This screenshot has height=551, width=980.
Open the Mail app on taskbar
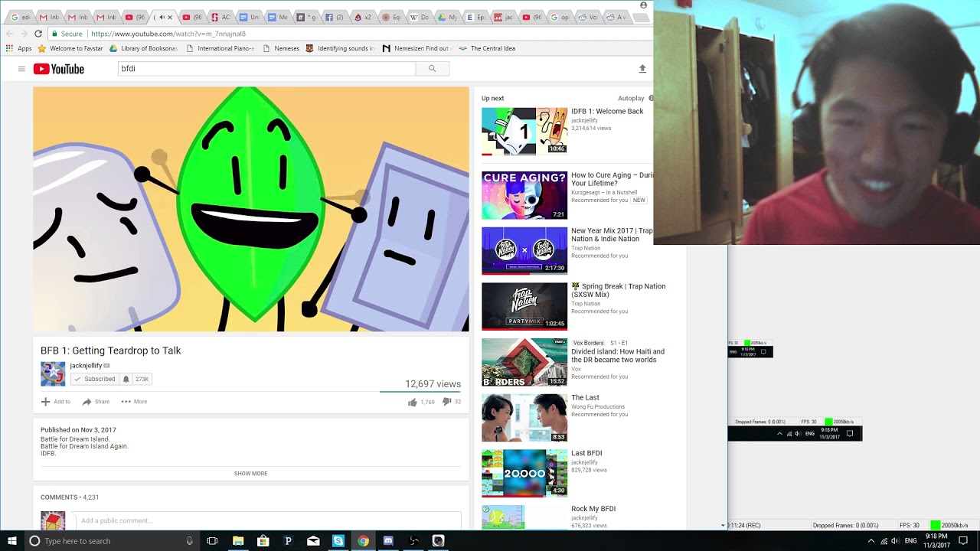(x=313, y=541)
